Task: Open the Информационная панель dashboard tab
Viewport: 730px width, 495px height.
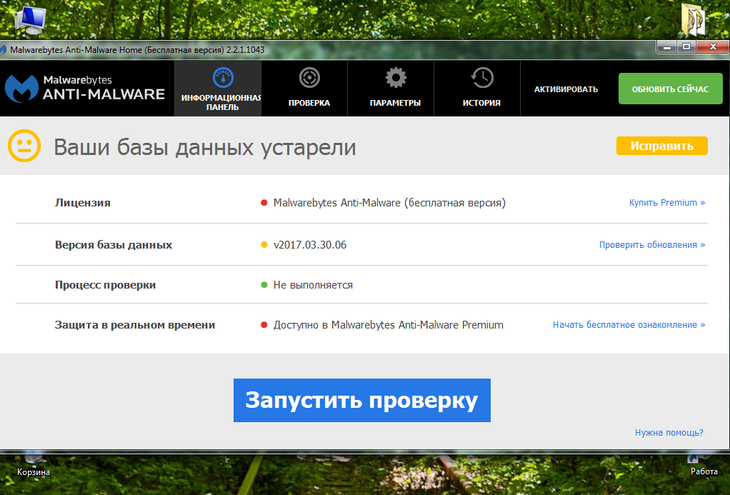Action: coord(217,88)
